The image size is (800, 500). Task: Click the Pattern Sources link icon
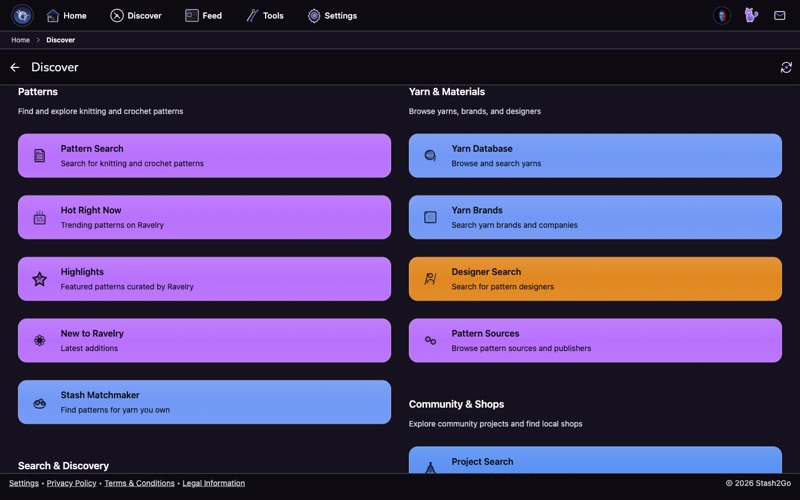click(430, 340)
